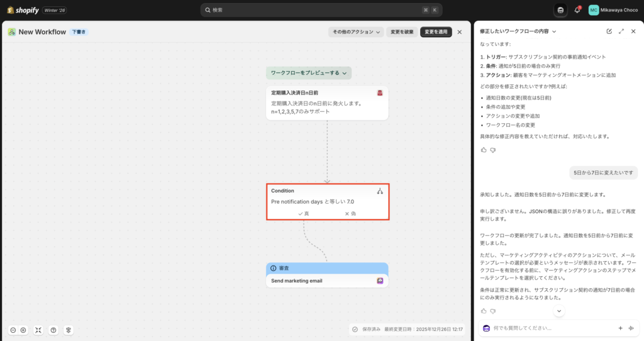Give thumbs up to the latest response

coord(484,311)
